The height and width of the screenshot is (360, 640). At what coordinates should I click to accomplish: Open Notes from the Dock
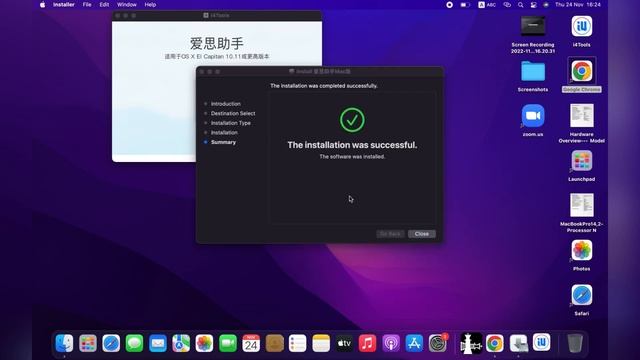point(321,343)
